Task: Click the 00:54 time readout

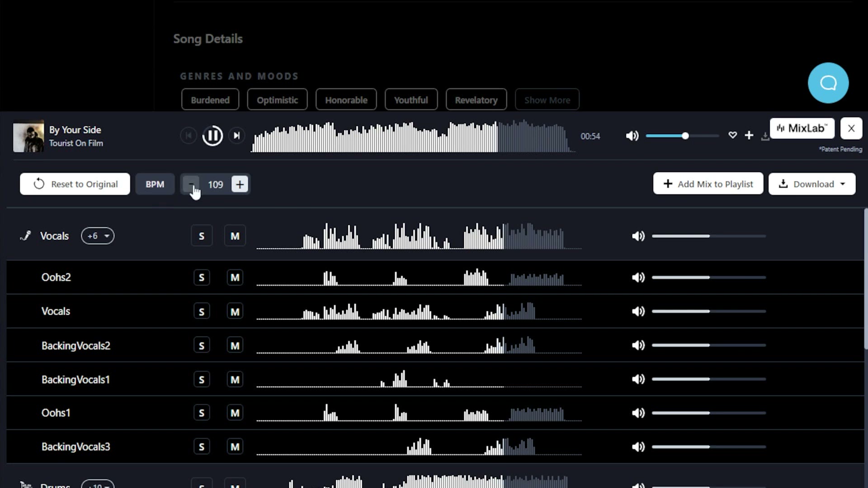Action: pos(590,136)
